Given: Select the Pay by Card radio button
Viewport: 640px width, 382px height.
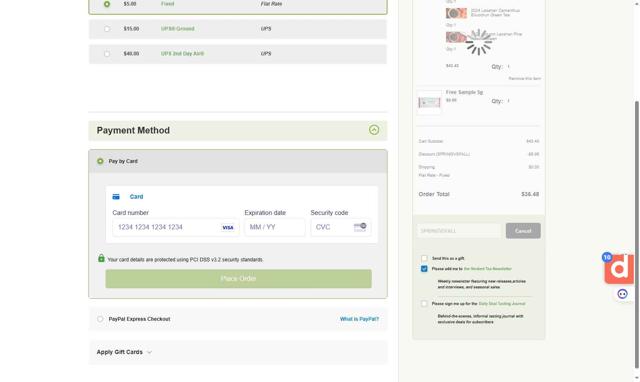Looking at the screenshot, I should 100,161.
